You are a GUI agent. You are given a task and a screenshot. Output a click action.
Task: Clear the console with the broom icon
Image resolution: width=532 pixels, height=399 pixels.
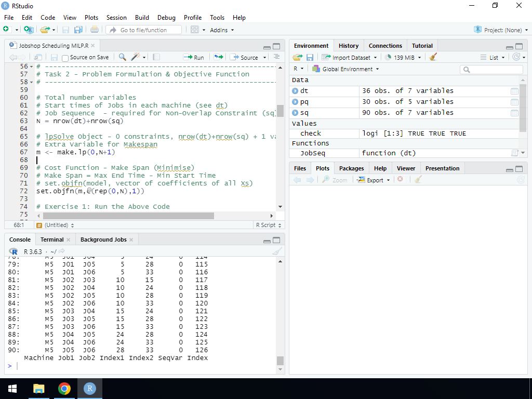point(277,251)
